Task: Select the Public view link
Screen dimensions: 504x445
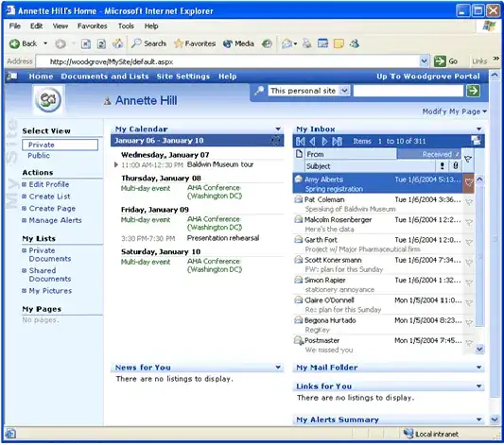Action: click(39, 155)
